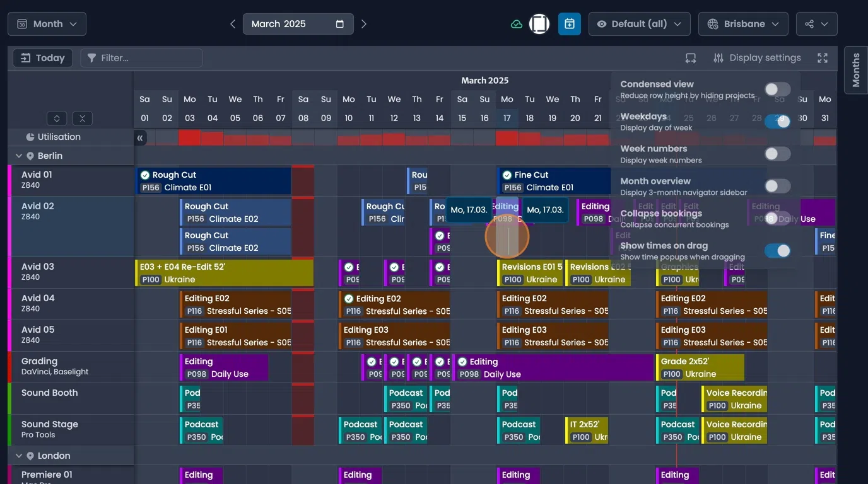Open the Brisbane timezone dropdown

pyautogui.click(x=743, y=23)
